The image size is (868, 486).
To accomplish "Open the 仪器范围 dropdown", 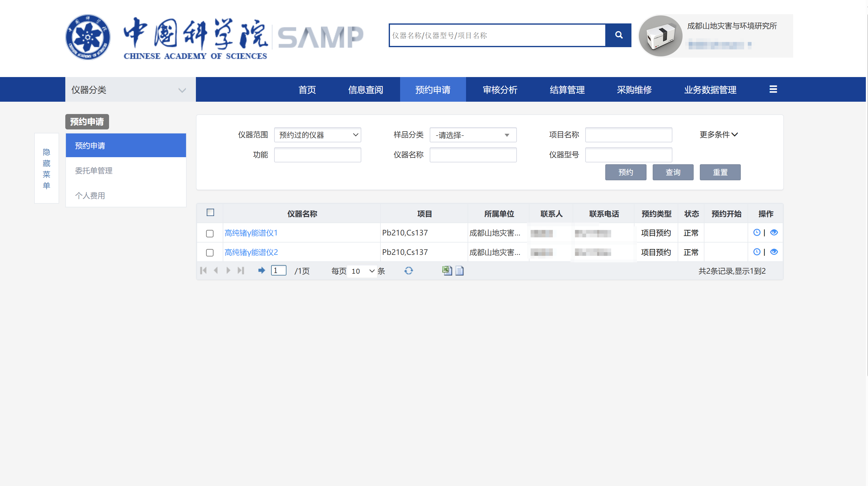I will tap(317, 135).
